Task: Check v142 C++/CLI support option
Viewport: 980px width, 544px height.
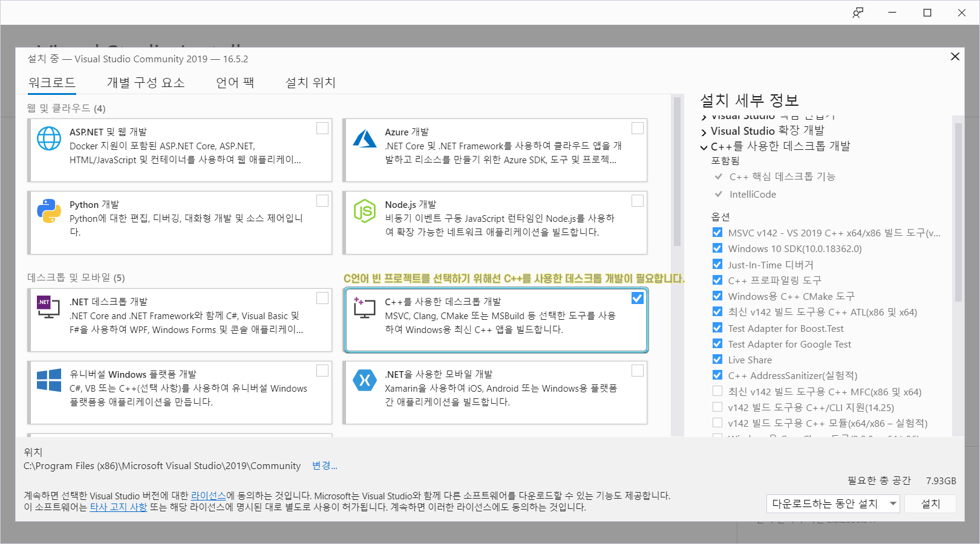Action: [717, 407]
